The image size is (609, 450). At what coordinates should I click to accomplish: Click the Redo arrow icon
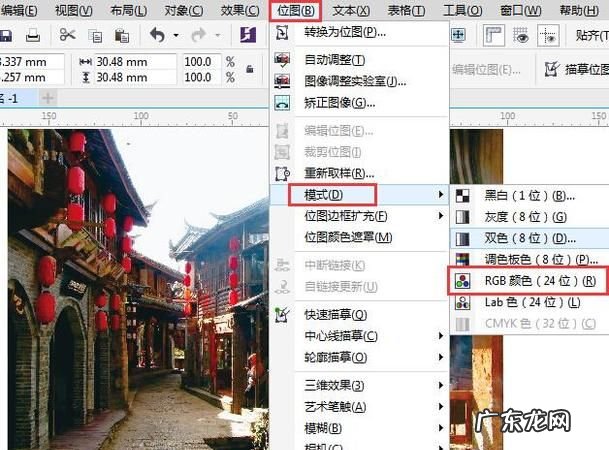(x=198, y=35)
